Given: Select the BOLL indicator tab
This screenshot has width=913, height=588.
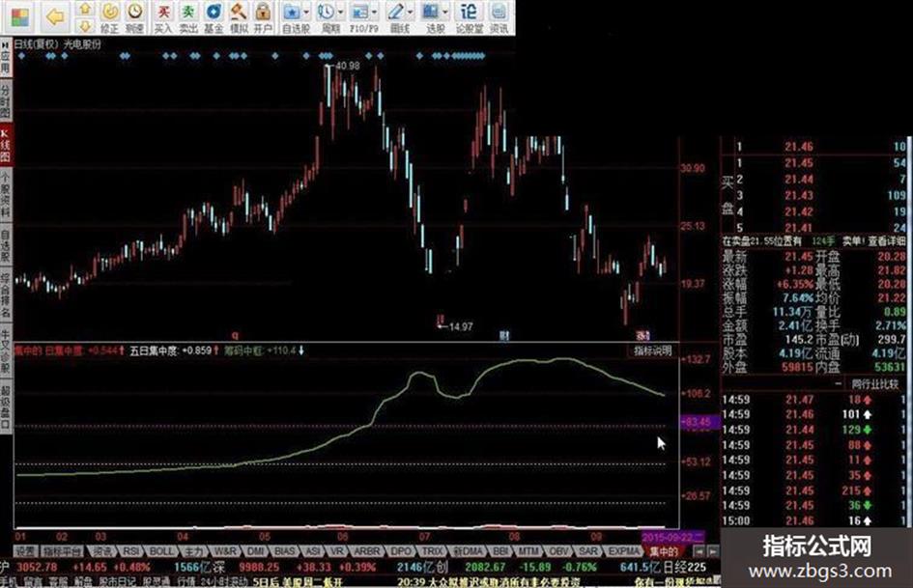Looking at the screenshot, I should 160,550.
